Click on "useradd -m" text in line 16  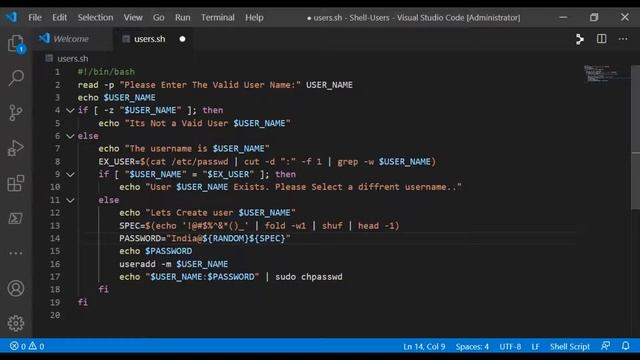tap(145, 264)
